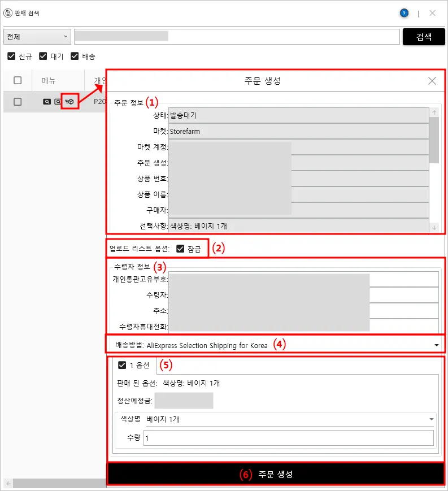The width and height of the screenshot is (448, 491).
Task: Click the 개인통관고유부호 input field
Action: [304, 279]
